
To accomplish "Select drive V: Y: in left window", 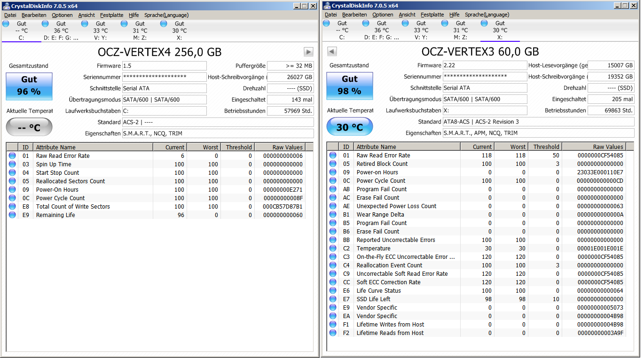I will pos(101,31).
